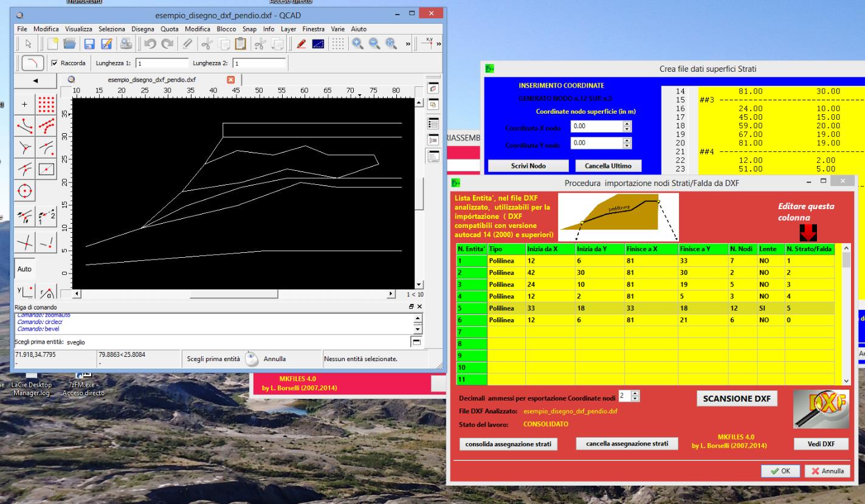The width and height of the screenshot is (865, 504).
Task: Open the Blocco menu
Action: [226, 29]
